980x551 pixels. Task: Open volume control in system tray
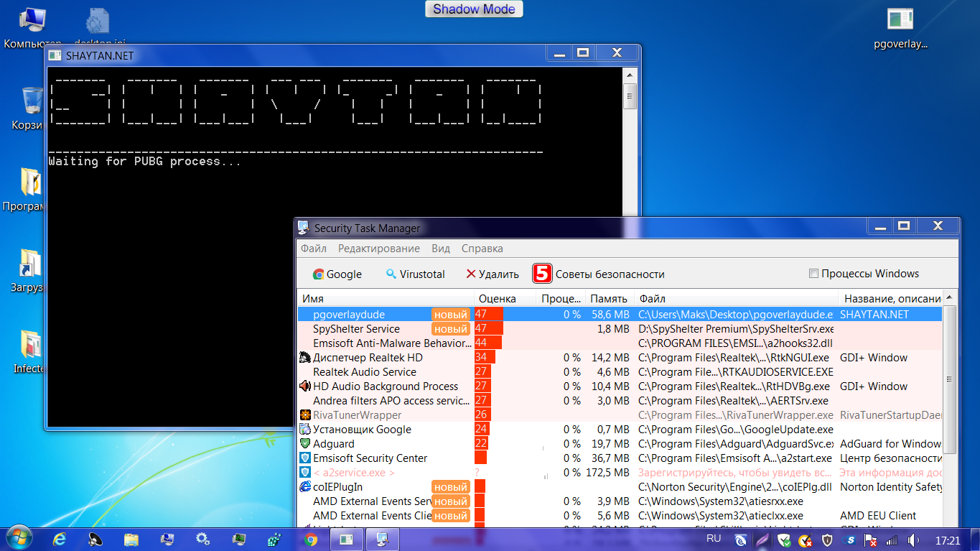[x=914, y=540]
